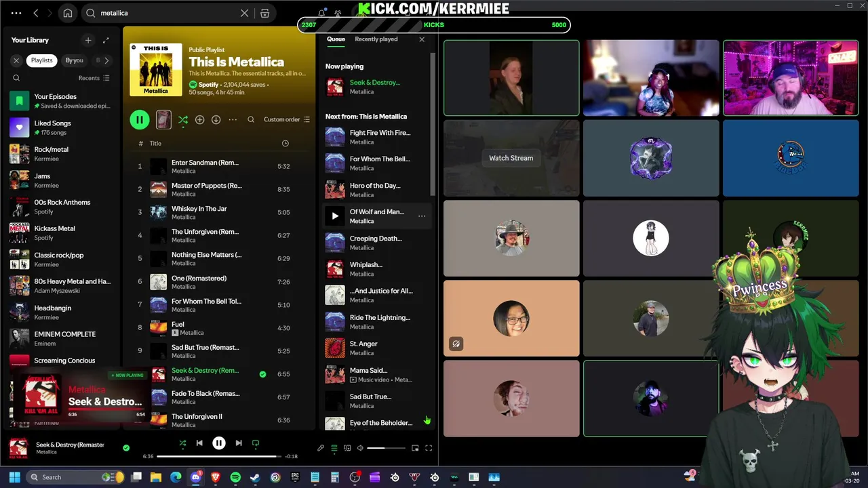The width and height of the screenshot is (868, 488).
Task: Seek within the song progress bar
Action: [x=219, y=456]
